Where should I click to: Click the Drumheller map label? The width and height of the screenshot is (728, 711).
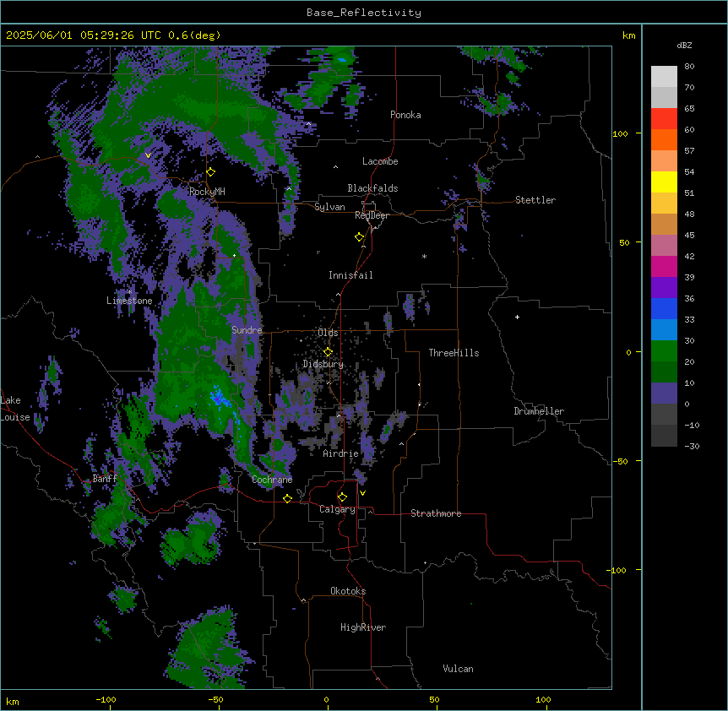(539, 411)
